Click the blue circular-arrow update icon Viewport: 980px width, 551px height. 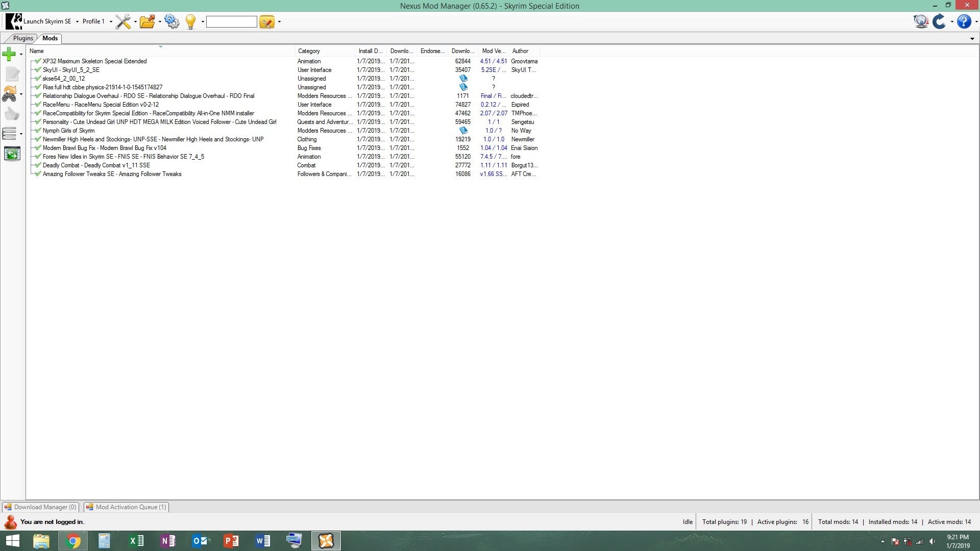[x=939, y=21]
